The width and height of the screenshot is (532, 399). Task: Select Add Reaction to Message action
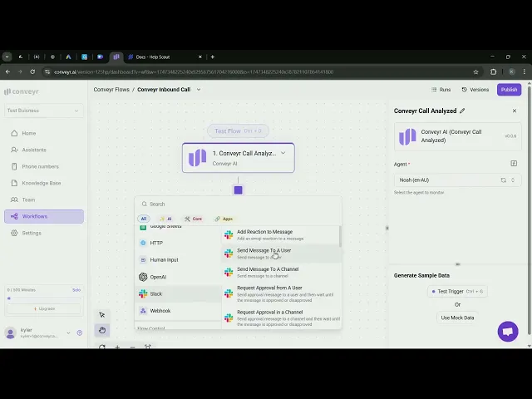click(x=281, y=234)
